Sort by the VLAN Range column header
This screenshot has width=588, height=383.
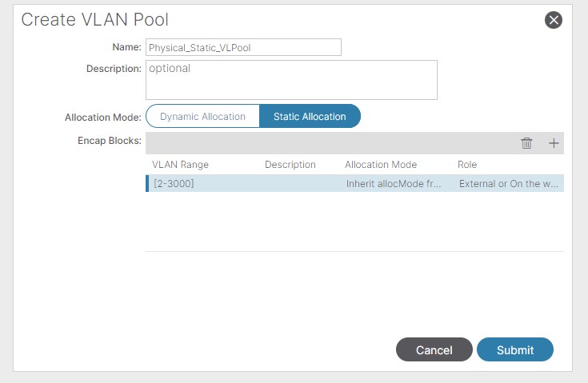180,165
